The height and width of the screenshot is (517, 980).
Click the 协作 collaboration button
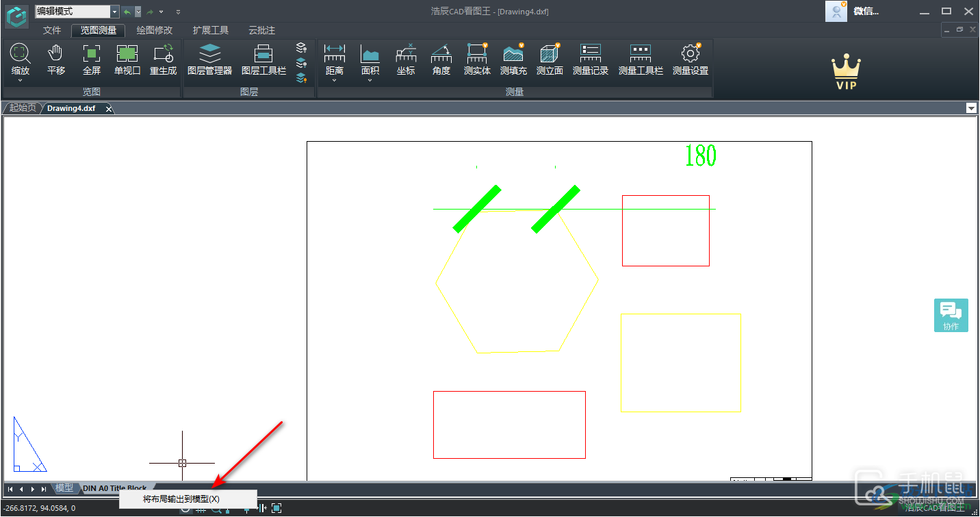click(951, 315)
